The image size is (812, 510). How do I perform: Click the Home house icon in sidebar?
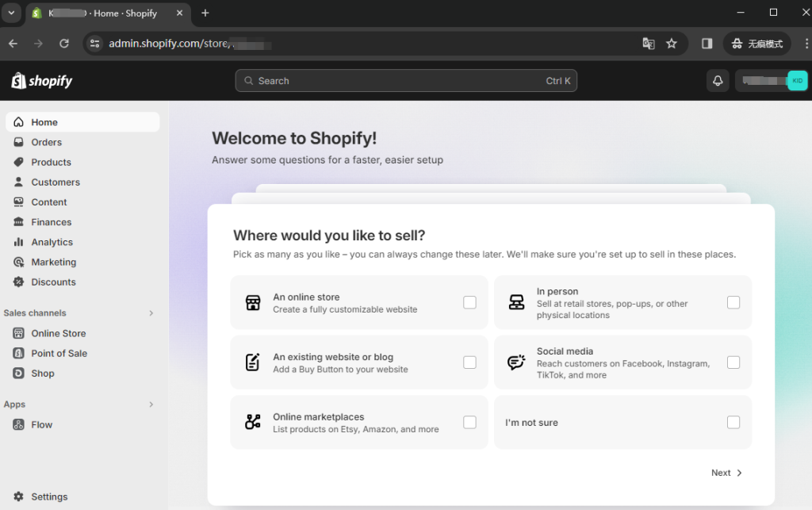[x=19, y=122]
